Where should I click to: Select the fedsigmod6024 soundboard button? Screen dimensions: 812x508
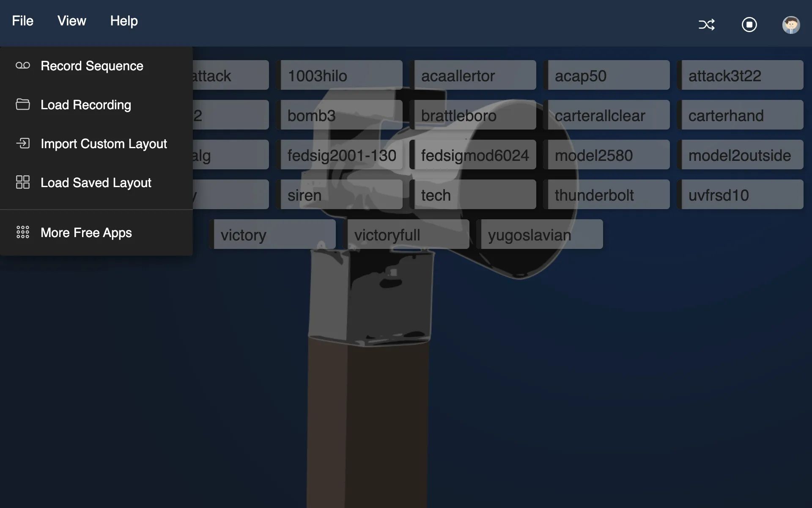coord(475,155)
